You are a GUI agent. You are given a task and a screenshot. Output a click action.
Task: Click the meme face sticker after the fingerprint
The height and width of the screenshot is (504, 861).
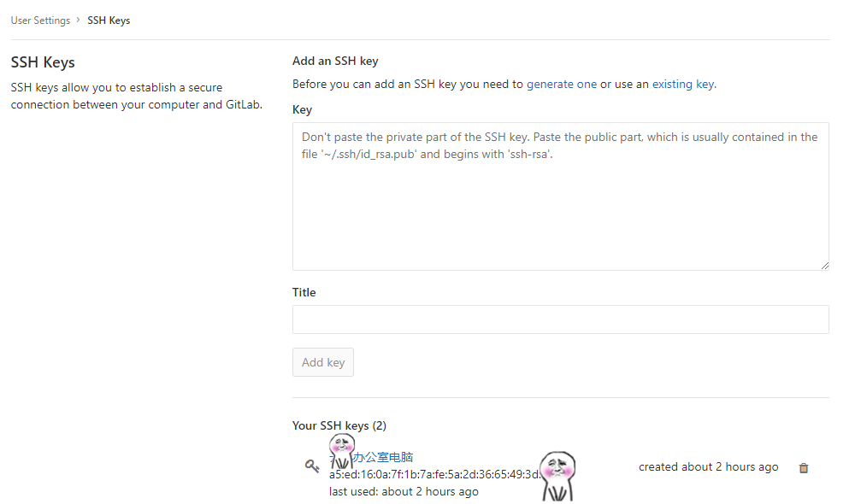tap(557, 474)
